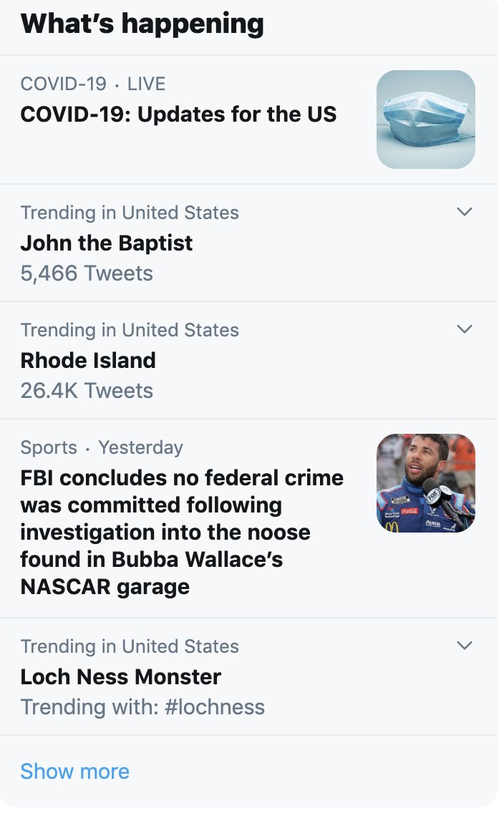Screen dimensions: 504x816
Task: Open the "Rhode Island" trending topic
Action: coord(88,360)
